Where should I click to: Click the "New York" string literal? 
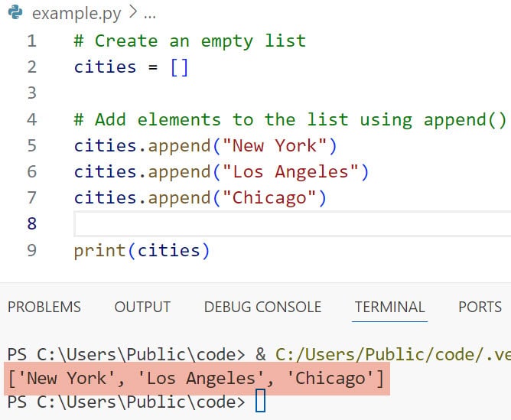[x=275, y=145]
